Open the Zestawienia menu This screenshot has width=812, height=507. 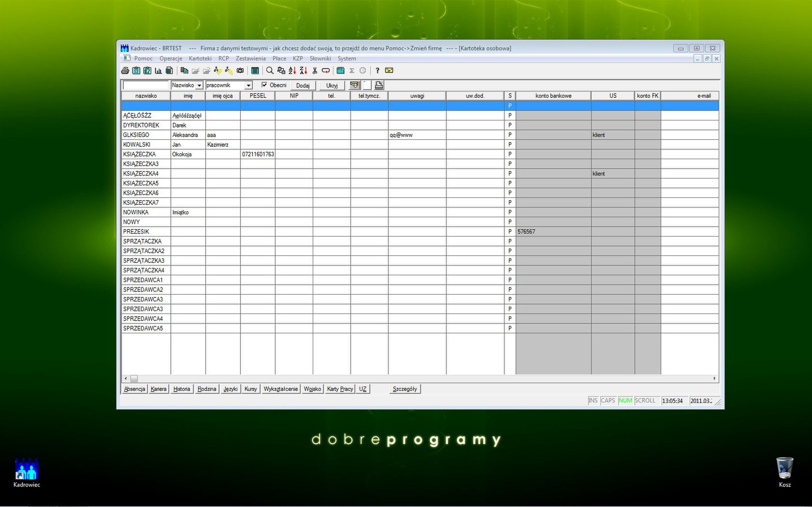pyautogui.click(x=250, y=59)
